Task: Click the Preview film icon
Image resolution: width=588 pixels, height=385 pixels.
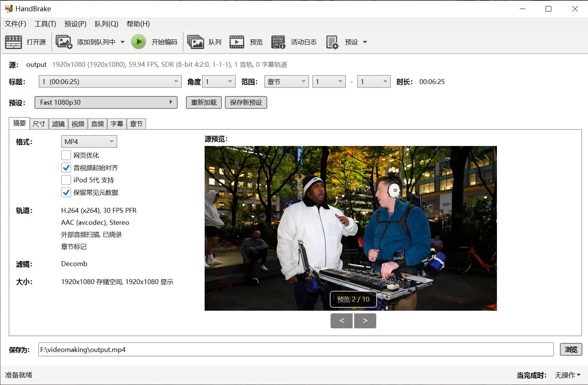Action: click(x=236, y=42)
